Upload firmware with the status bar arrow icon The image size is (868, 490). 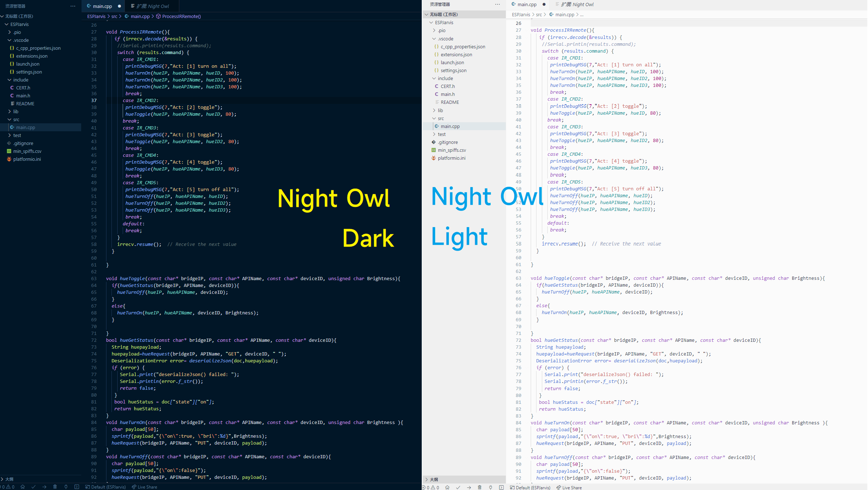tap(44, 487)
